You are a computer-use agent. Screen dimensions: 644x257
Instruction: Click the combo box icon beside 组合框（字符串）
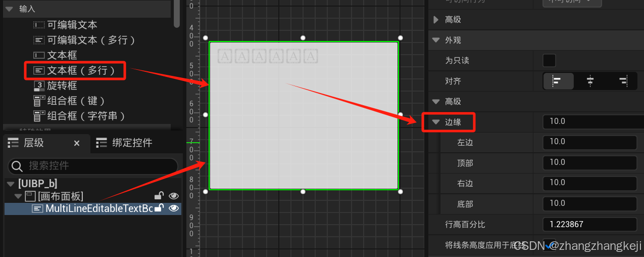click(x=39, y=116)
